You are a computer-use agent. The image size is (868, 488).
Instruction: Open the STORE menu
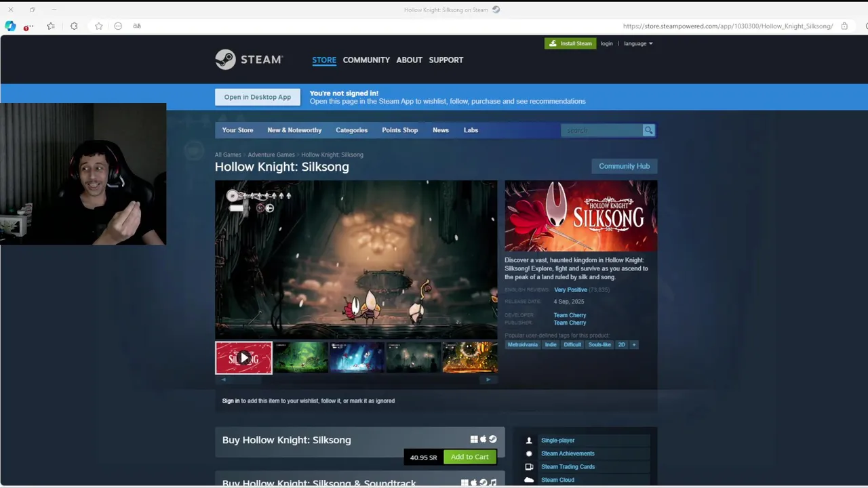[x=324, y=60]
